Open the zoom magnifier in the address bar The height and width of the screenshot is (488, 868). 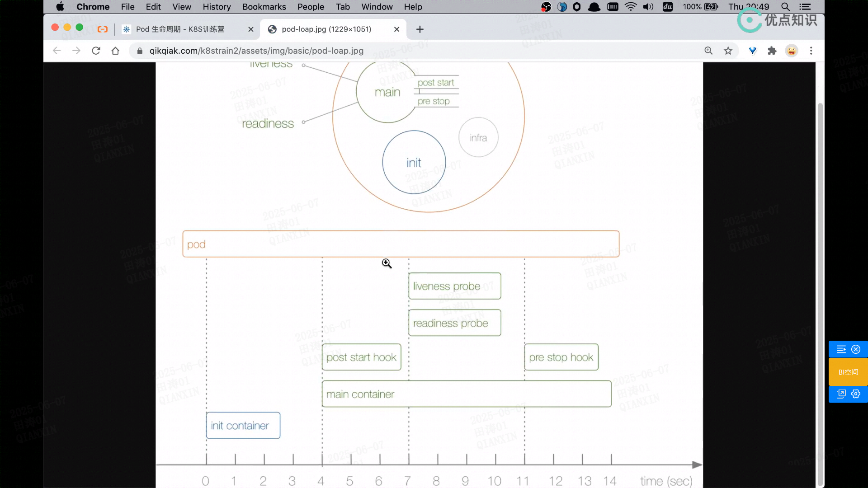(708, 51)
